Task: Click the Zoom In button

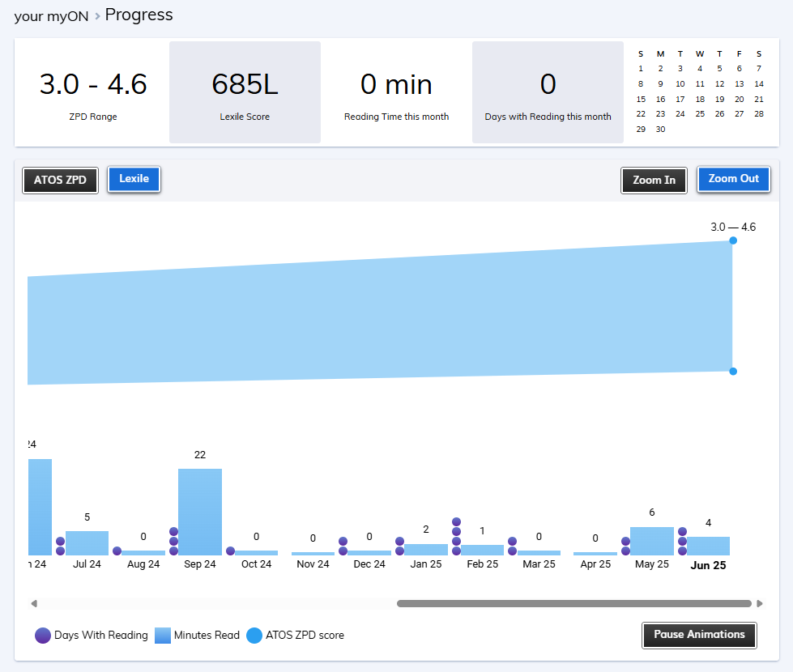Action: coord(654,180)
